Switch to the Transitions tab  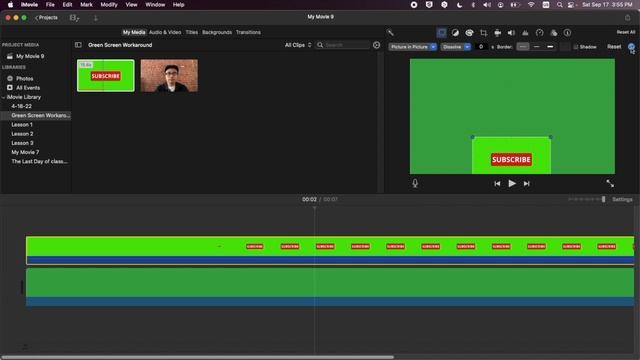coord(248,32)
